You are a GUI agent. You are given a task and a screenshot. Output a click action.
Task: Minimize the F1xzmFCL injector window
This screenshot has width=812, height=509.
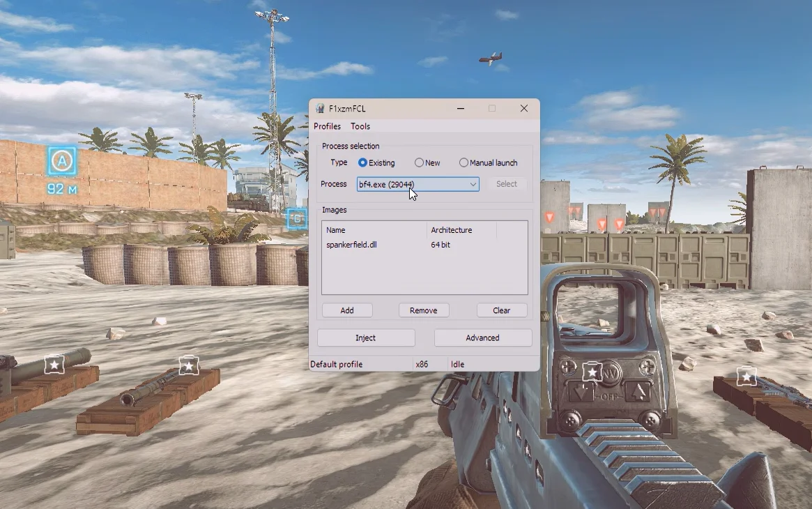(461, 109)
